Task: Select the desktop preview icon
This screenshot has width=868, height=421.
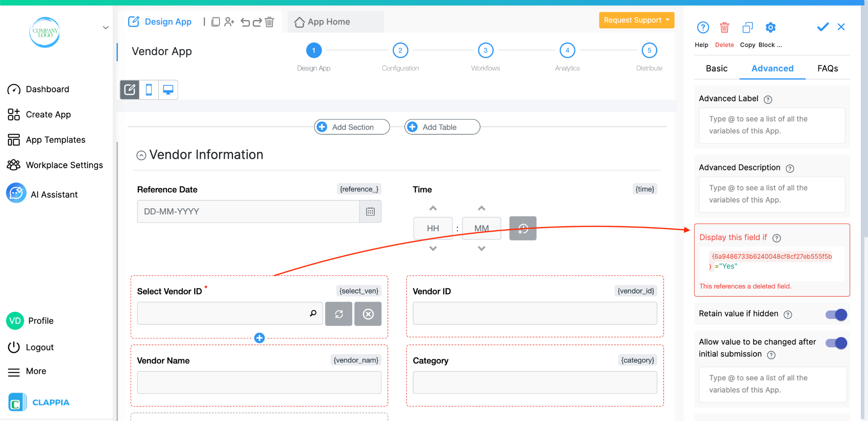Action: (x=168, y=90)
